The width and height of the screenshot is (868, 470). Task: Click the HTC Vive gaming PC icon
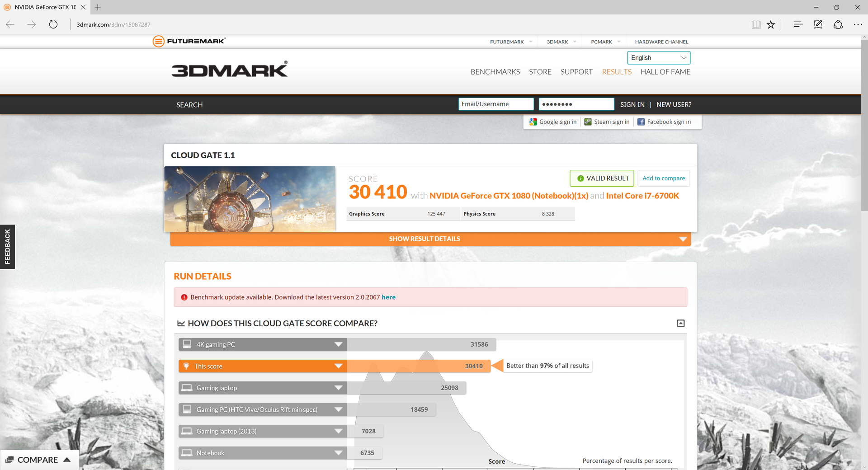[x=187, y=409]
